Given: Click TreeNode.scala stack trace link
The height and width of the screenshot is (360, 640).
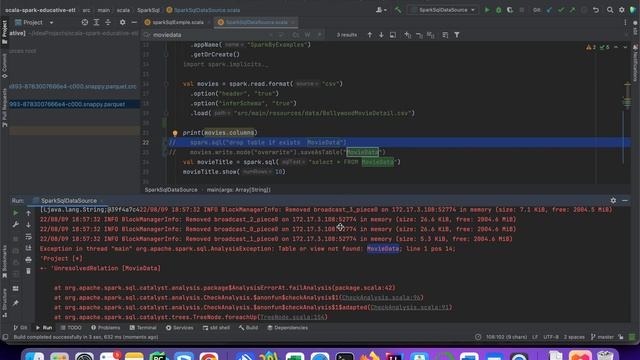Looking at the screenshot, I should point(292,317).
